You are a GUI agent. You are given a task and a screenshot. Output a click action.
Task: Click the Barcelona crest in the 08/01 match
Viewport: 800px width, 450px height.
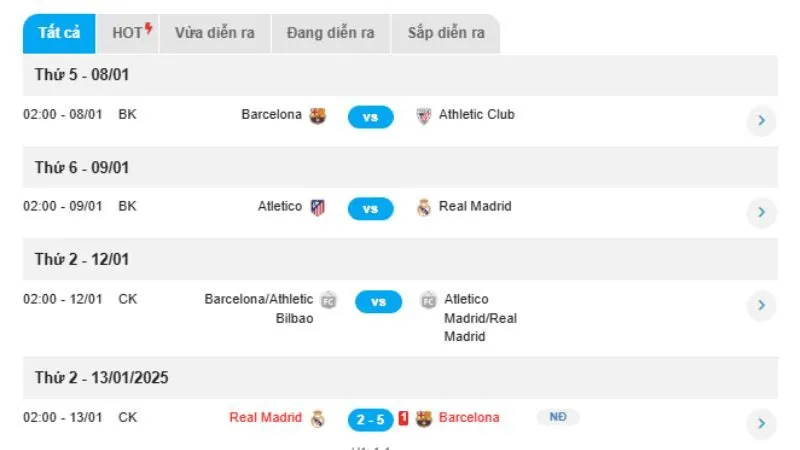[x=318, y=115]
